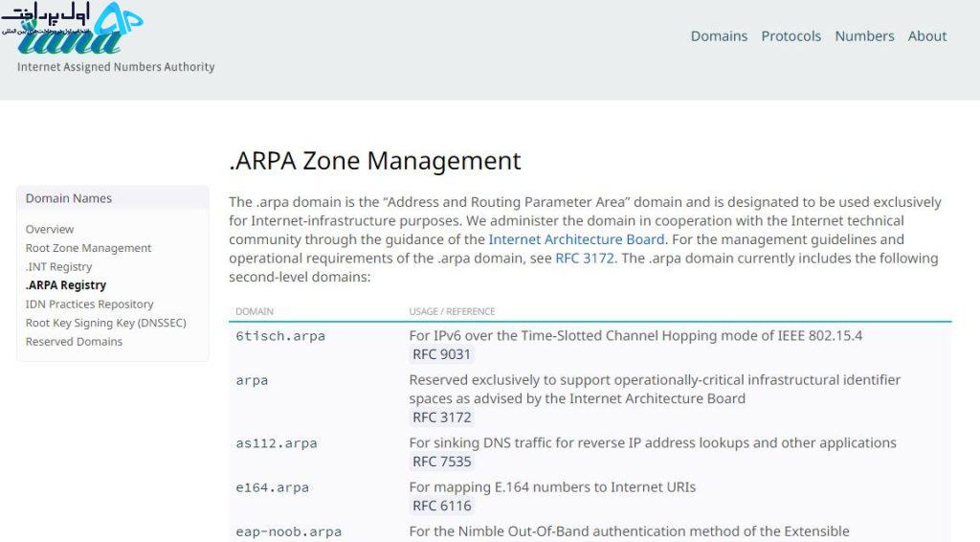Open RFC 3172 reference in arpa row
The height and width of the screenshot is (542, 980).
[441, 418]
